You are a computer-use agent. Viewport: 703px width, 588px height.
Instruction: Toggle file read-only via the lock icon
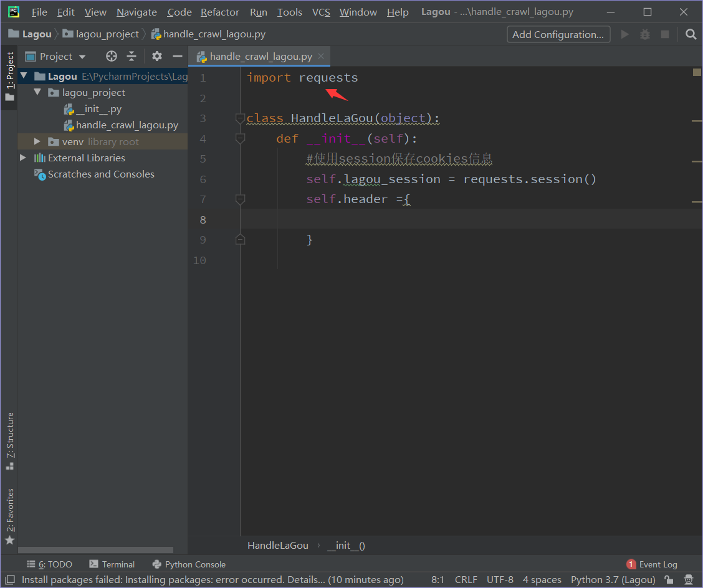(669, 579)
